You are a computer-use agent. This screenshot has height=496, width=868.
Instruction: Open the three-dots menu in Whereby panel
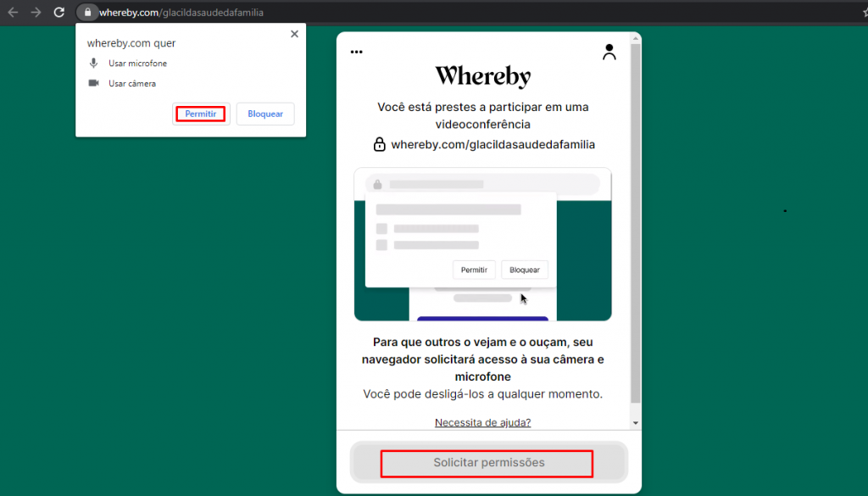tap(357, 52)
